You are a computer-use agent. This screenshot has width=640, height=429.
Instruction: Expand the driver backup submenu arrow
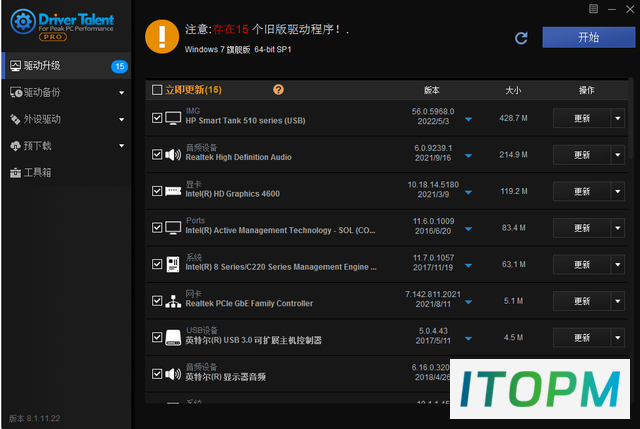122,93
